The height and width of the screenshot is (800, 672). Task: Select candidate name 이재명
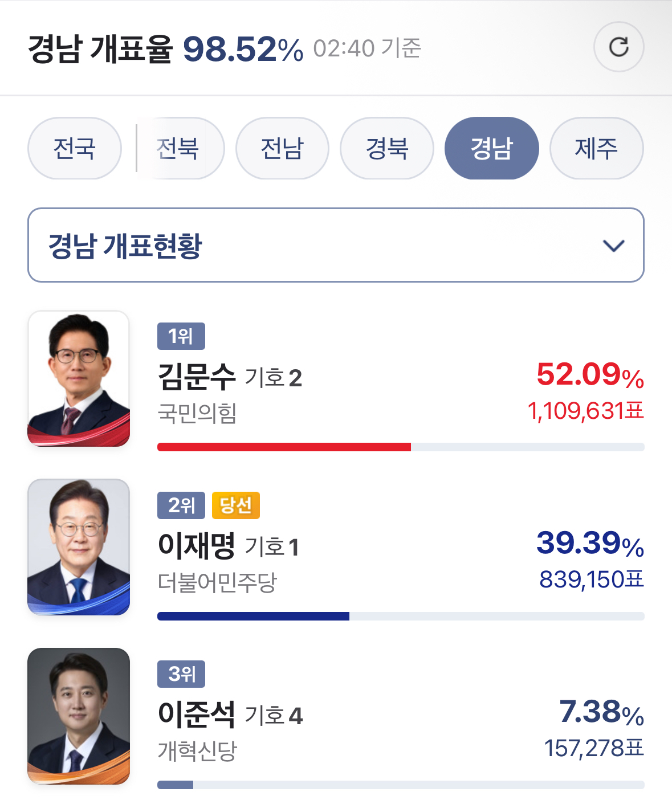click(197, 546)
